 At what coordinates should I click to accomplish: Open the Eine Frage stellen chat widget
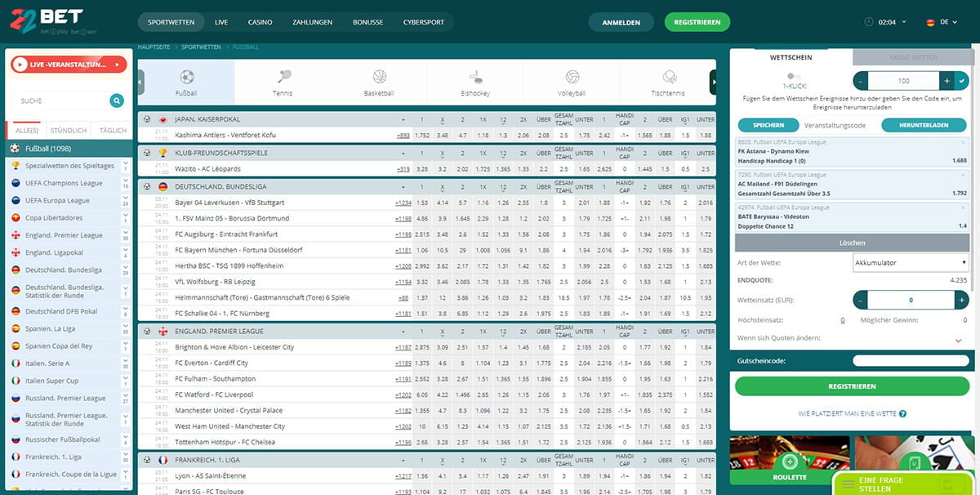pyautogui.click(x=904, y=484)
